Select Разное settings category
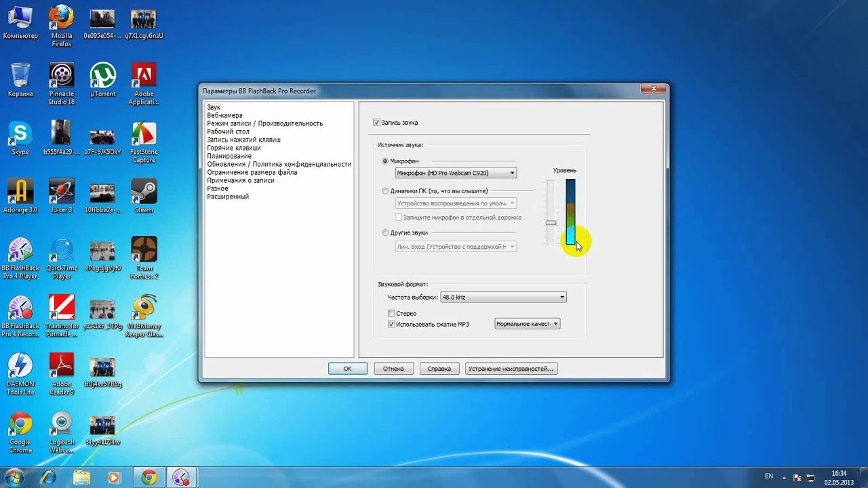 [217, 188]
